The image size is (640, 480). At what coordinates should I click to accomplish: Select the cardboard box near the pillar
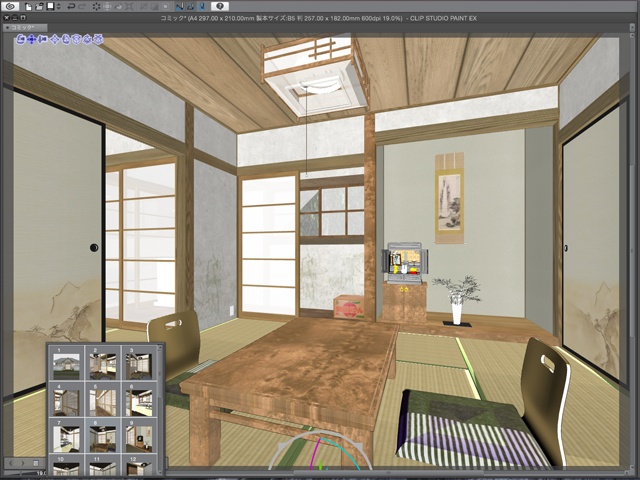[349, 307]
